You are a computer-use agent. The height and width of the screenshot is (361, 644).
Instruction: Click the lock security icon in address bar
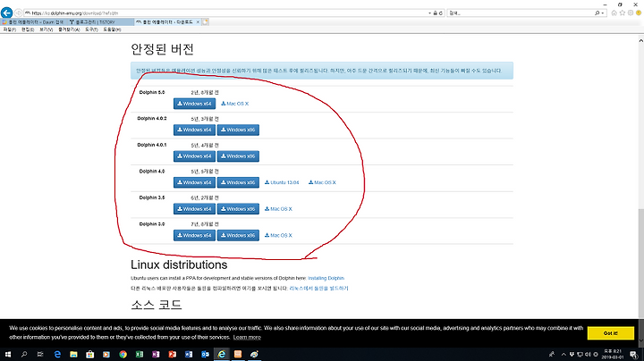[x=436, y=13]
